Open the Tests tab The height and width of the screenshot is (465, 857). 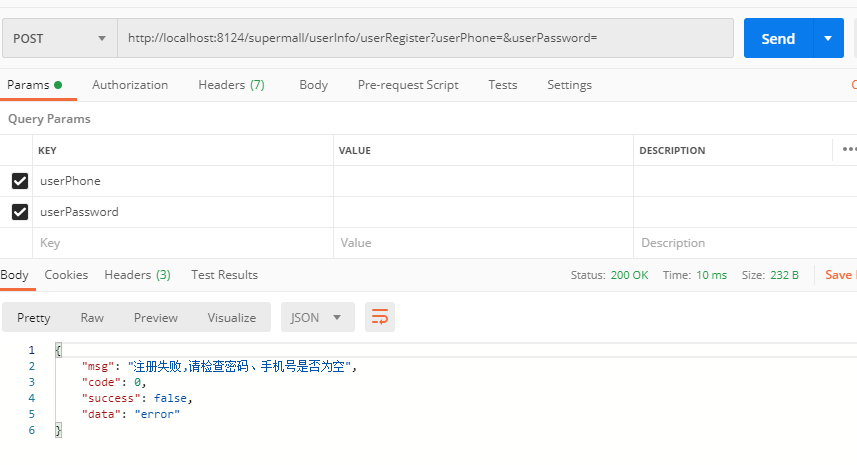tap(502, 85)
